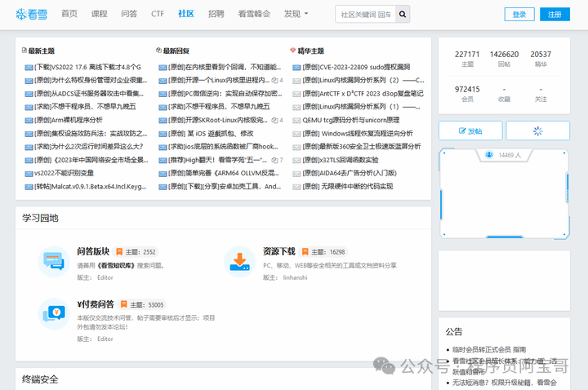Click the 227171 主题 statistic
Viewport: 588px width, 390px height.
click(x=467, y=59)
